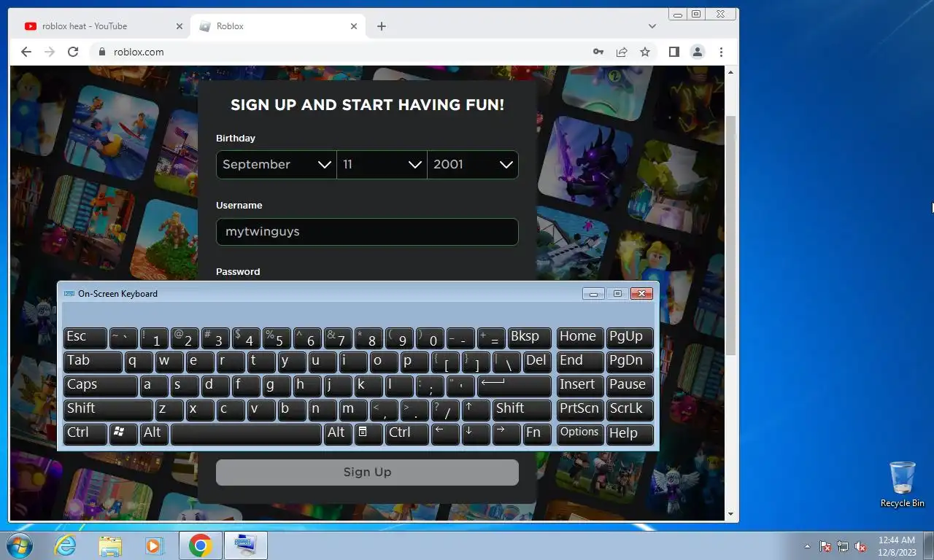View site info padlock icon
This screenshot has width=934, height=560.
[101, 52]
